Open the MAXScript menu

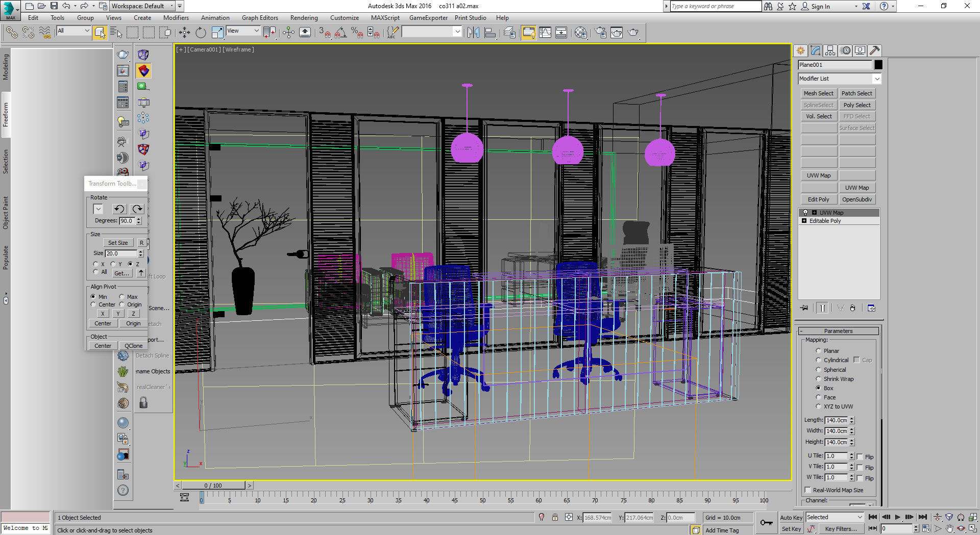click(385, 18)
